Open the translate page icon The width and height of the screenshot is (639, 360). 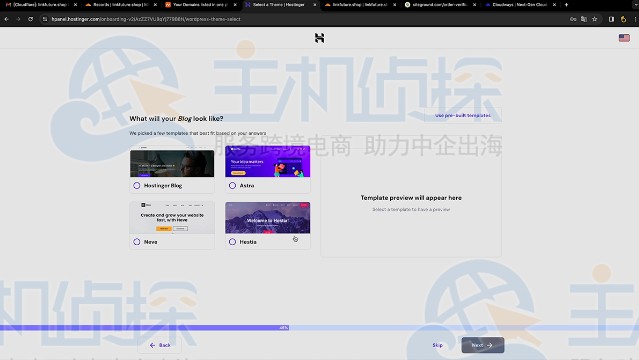[584, 19]
